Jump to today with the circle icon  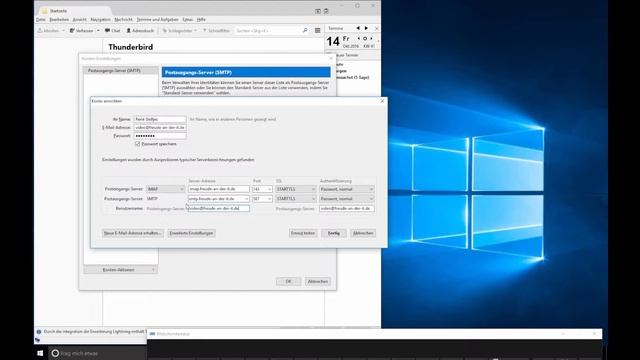pos(365,38)
